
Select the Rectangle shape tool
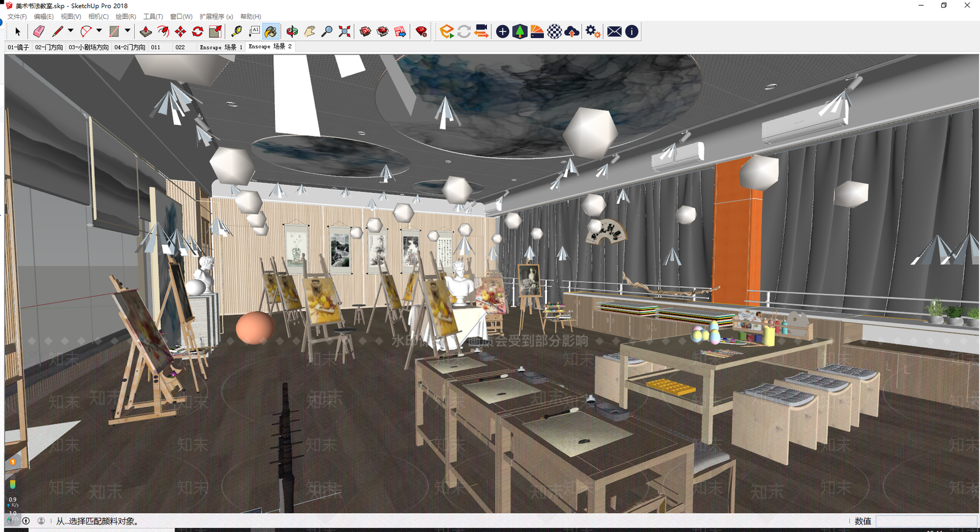(x=114, y=31)
